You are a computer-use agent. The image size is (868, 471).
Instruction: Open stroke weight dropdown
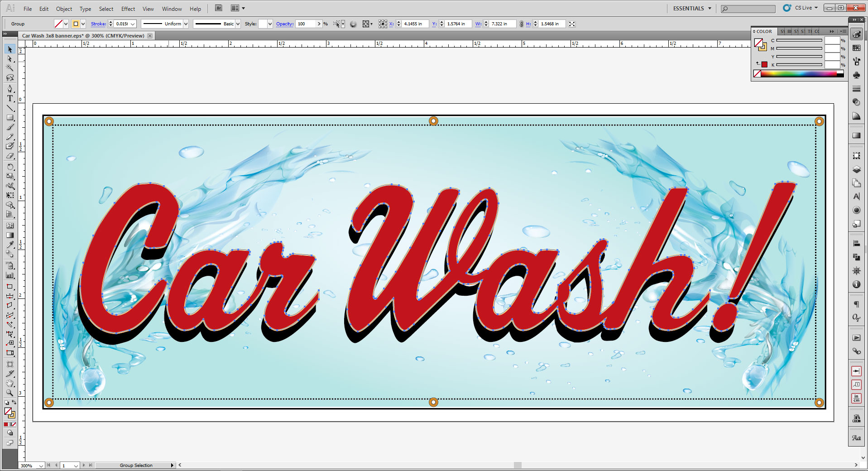pos(133,24)
